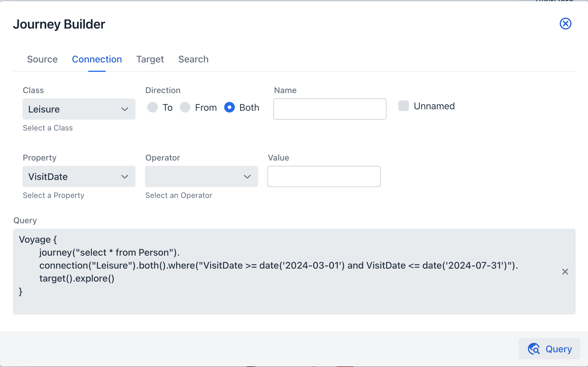Click the globe search Query icon
The height and width of the screenshot is (367, 588).
(534, 349)
